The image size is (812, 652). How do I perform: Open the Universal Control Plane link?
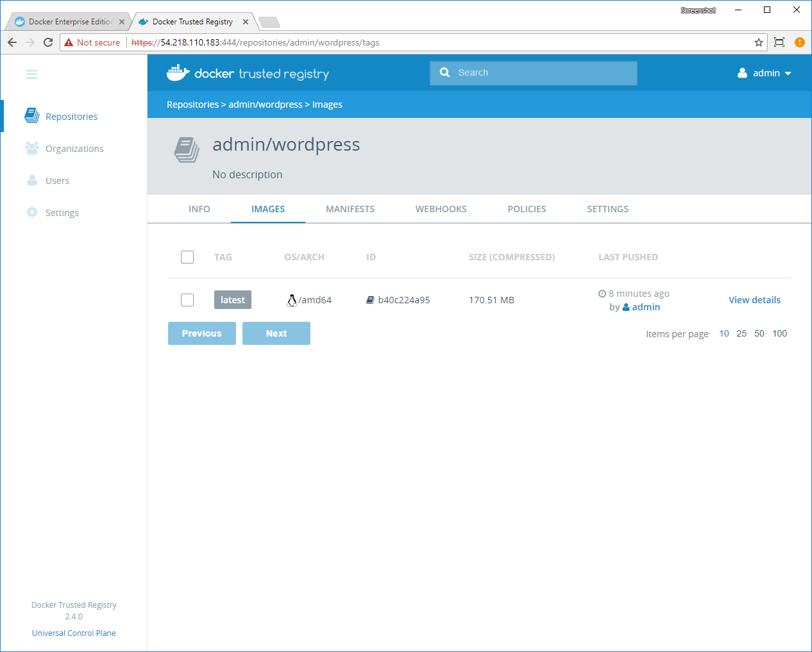pos(74,633)
